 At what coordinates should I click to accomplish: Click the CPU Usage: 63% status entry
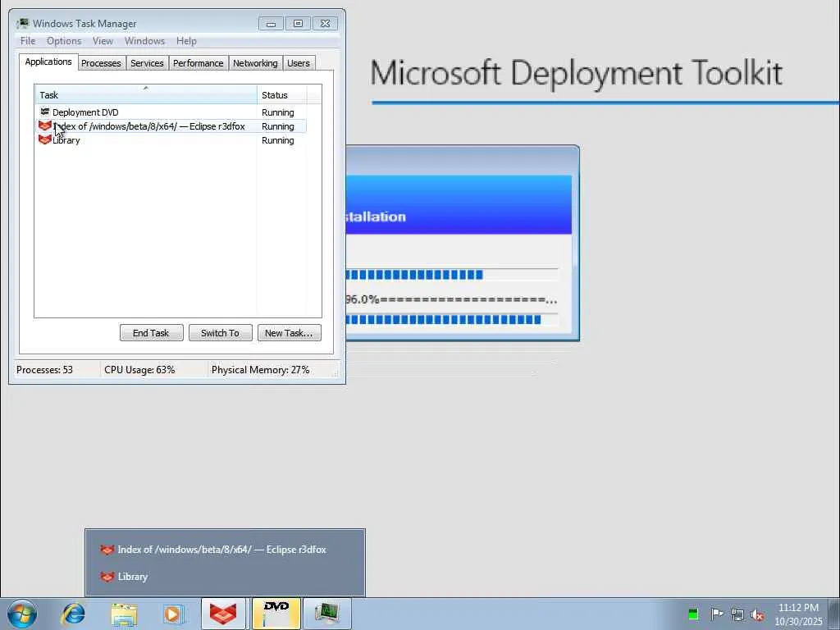pos(139,370)
